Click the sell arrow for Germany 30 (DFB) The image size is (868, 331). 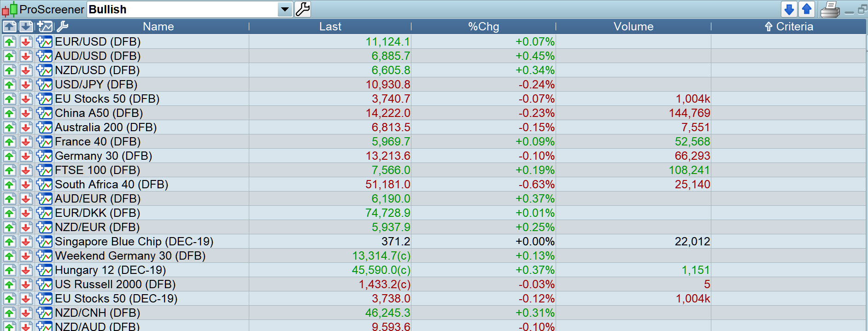(26, 156)
